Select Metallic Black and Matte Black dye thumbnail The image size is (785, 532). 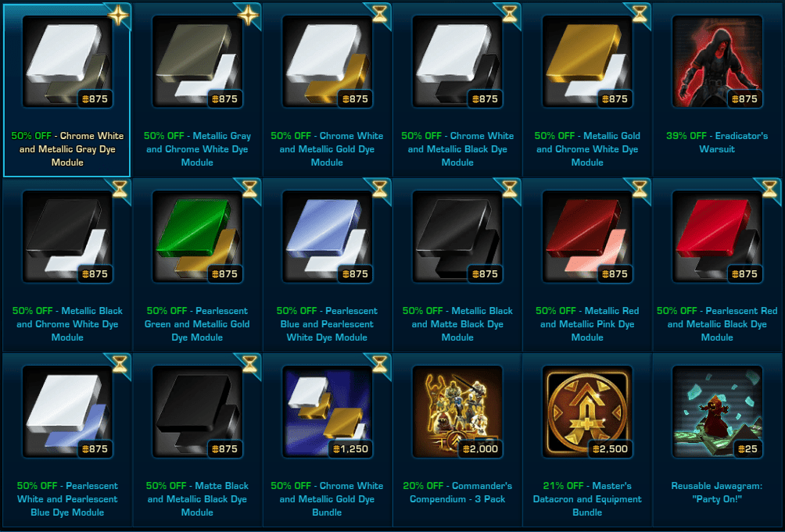457,237
